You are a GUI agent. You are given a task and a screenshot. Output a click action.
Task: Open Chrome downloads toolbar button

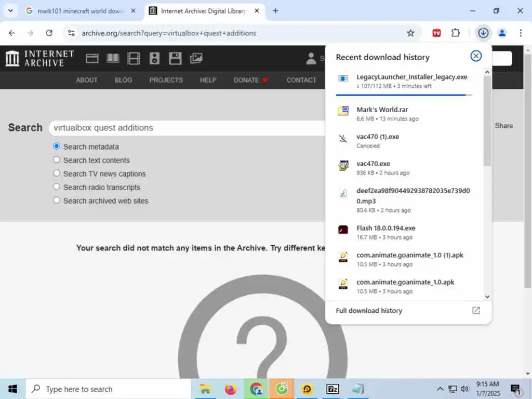click(483, 33)
